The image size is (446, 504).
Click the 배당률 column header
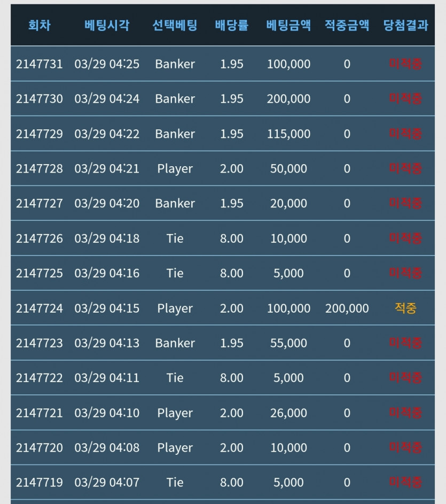[x=232, y=25]
